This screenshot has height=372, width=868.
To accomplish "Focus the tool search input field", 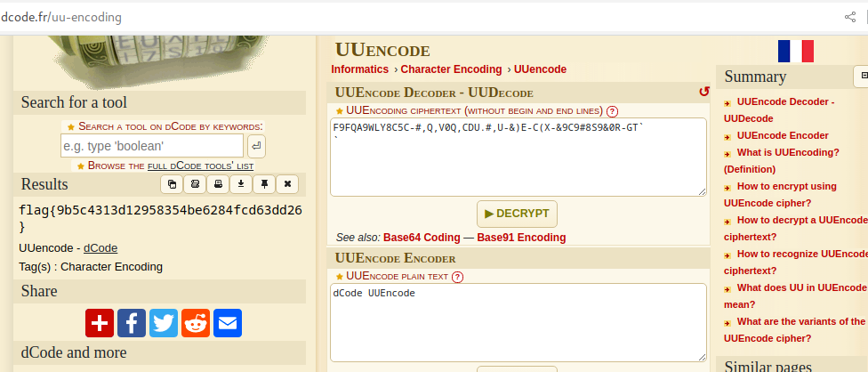I will coord(152,146).
